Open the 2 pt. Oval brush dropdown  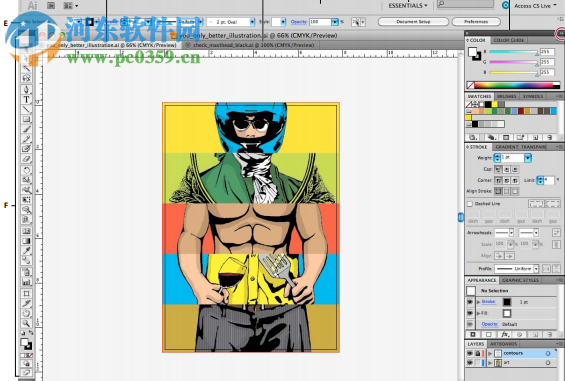click(x=252, y=22)
